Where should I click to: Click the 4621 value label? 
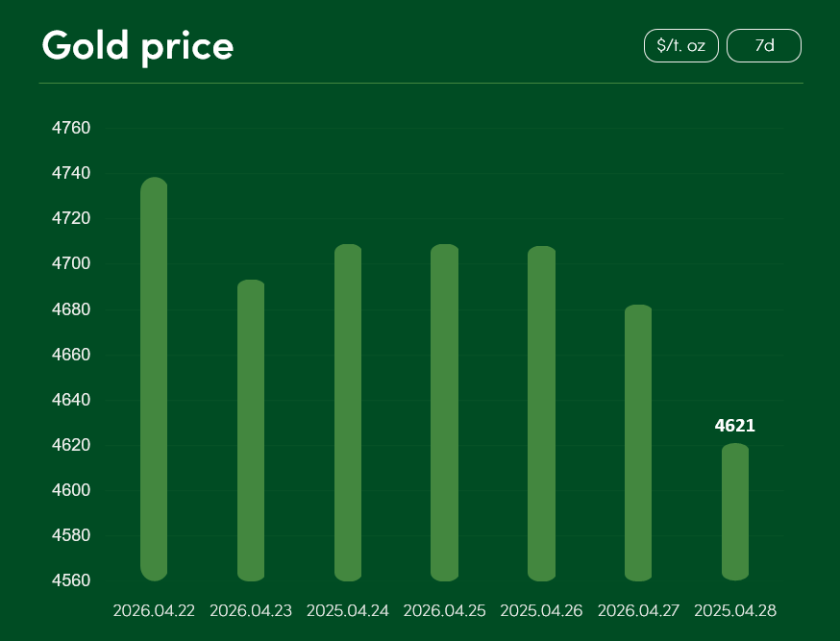click(x=735, y=426)
